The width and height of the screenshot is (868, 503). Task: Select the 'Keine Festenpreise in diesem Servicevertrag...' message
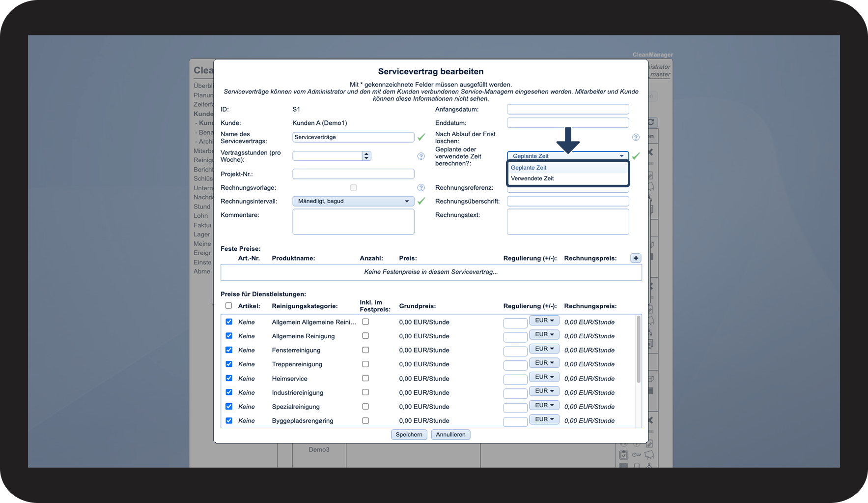tap(431, 272)
